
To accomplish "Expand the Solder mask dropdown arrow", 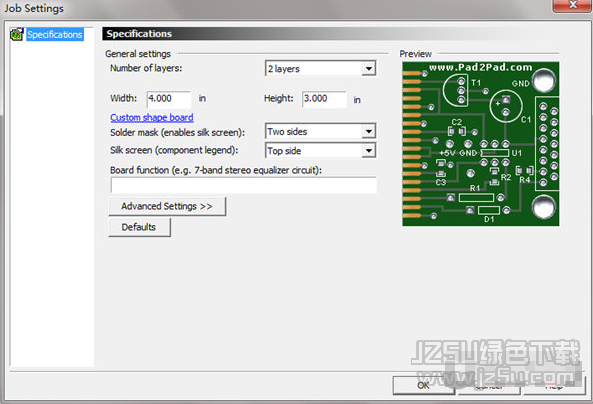I will coord(368,132).
